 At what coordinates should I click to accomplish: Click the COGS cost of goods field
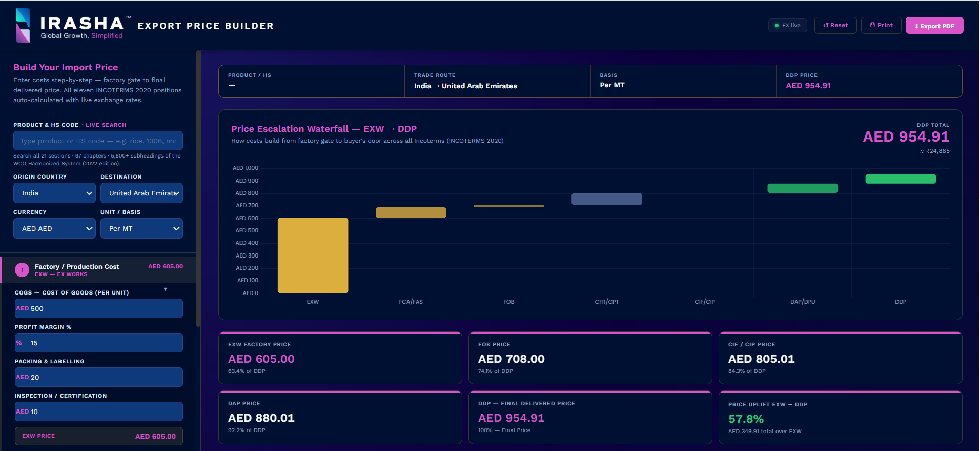pos(98,308)
